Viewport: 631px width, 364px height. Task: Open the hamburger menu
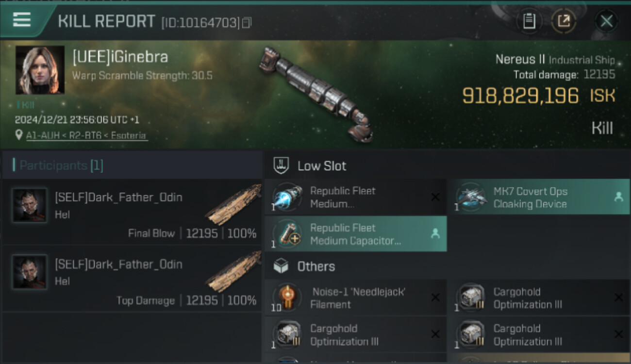22,20
